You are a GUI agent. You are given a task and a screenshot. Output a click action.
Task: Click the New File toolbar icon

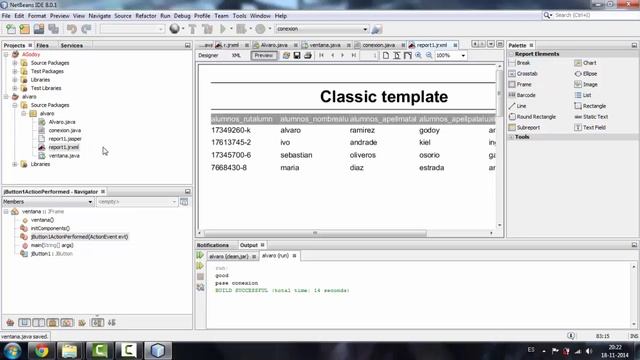(x=11, y=29)
